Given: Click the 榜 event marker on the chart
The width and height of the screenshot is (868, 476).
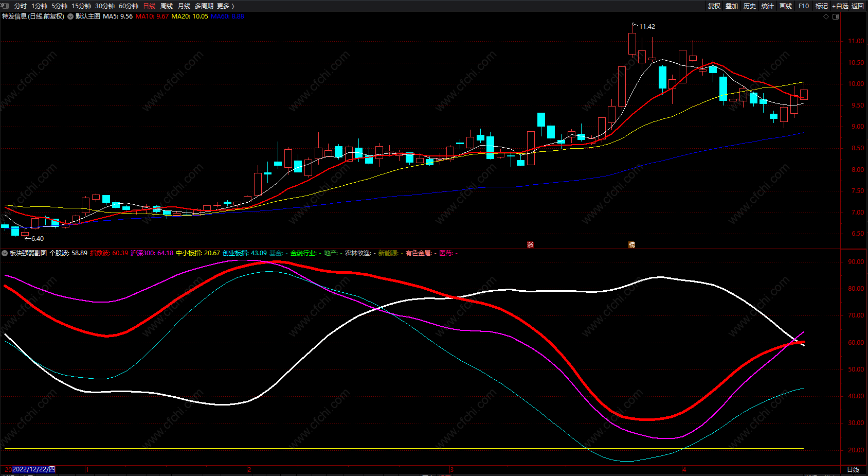Looking at the screenshot, I should (x=631, y=244).
